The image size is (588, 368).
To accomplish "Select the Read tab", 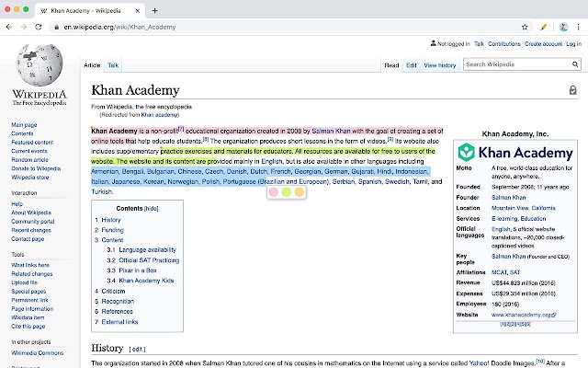I will 391,65.
